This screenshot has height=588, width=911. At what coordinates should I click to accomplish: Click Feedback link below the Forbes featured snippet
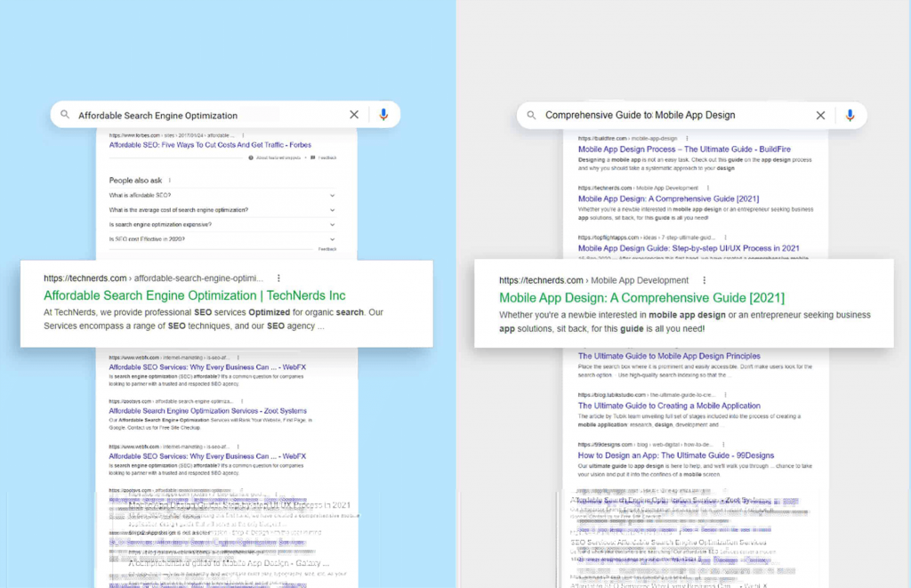coord(327,157)
